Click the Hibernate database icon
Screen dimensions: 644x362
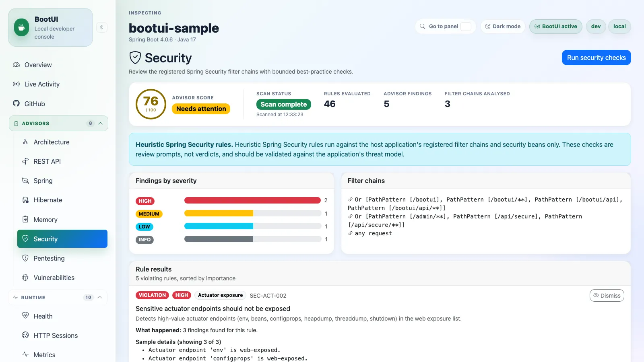25,200
